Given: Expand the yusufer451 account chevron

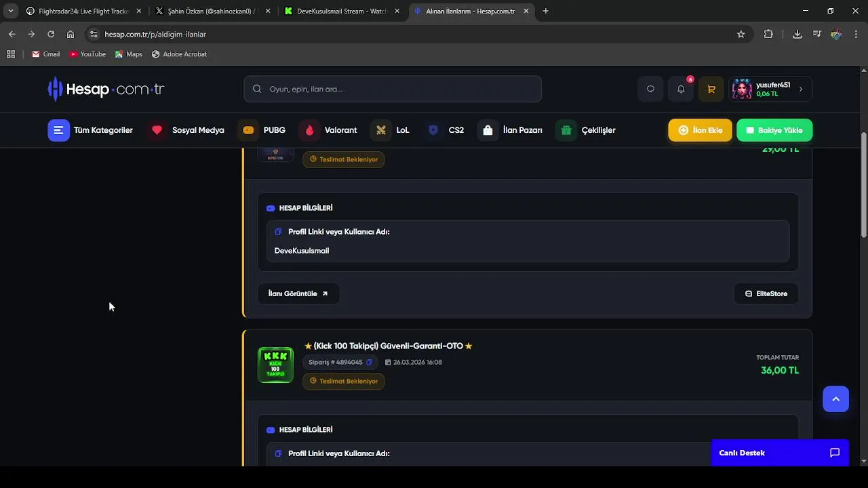Looking at the screenshot, I should point(801,89).
